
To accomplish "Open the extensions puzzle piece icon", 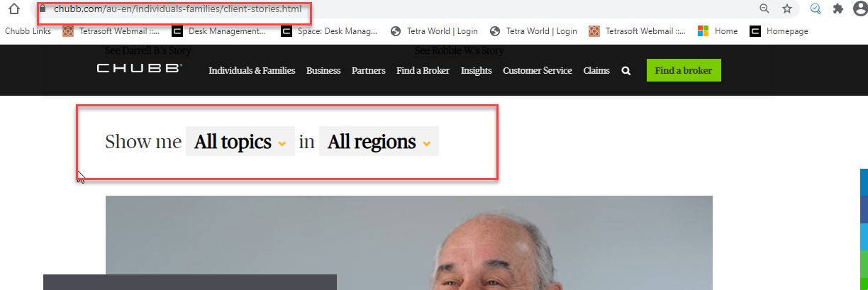I will point(838,9).
